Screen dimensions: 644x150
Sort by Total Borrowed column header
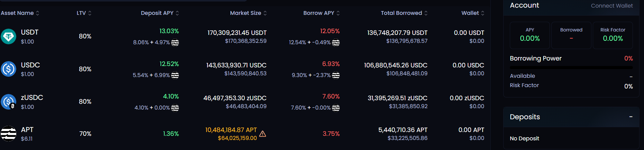(404, 13)
